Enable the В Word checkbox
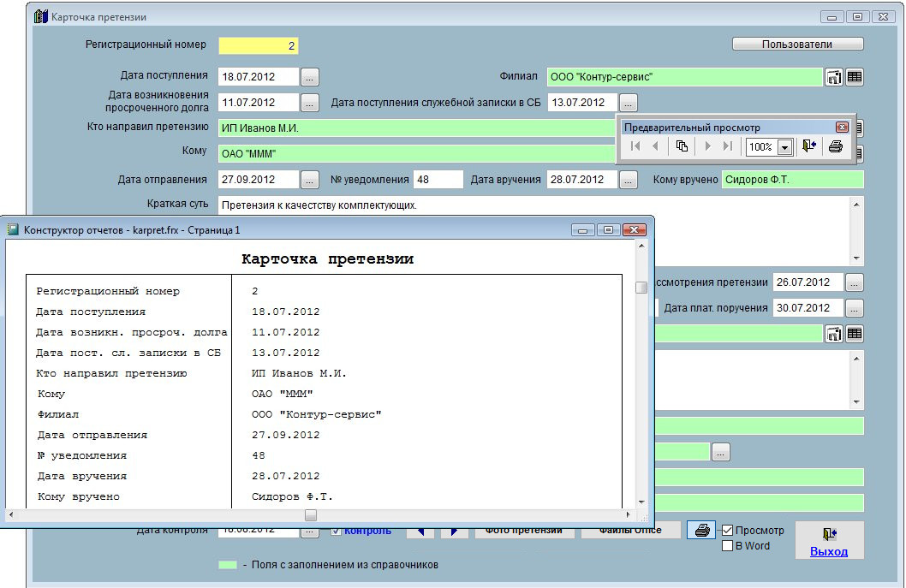The image size is (906, 588). tap(728, 546)
